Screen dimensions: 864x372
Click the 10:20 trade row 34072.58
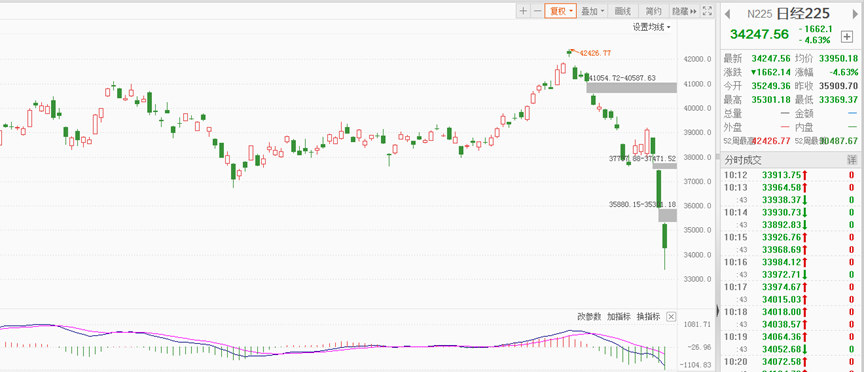tap(790, 361)
